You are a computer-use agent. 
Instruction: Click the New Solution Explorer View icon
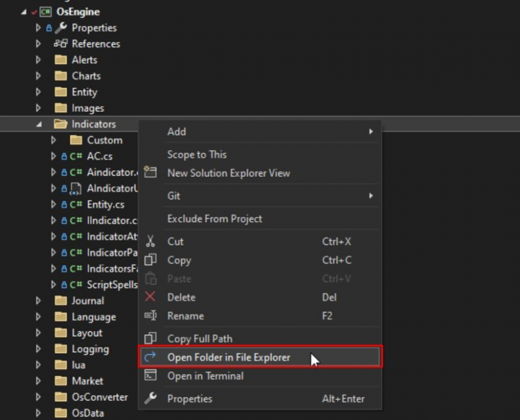(x=150, y=172)
